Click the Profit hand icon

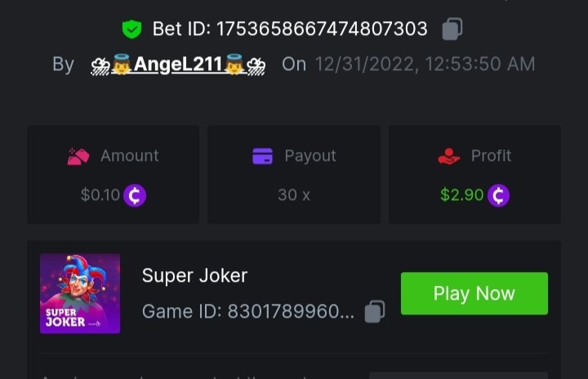click(x=449, y=156)
